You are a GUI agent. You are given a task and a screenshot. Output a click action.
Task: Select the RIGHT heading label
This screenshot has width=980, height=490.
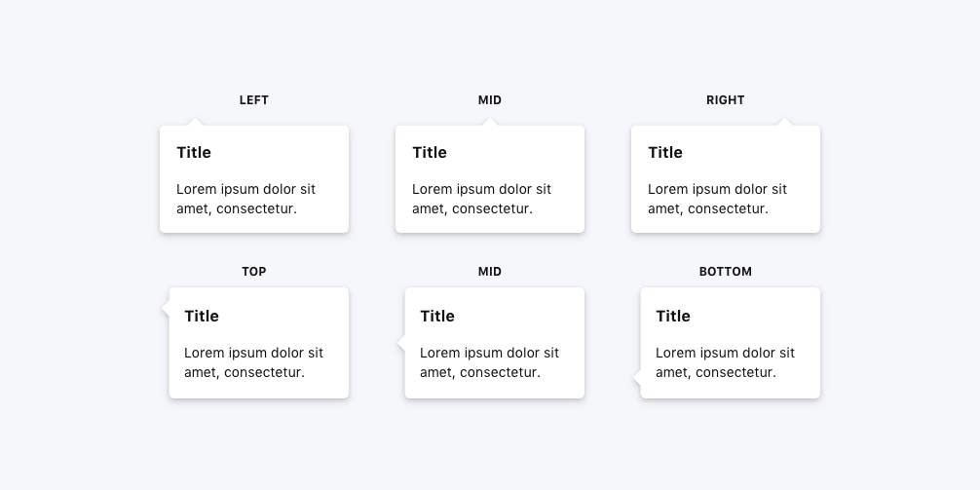pyautogui.click(x=726, y=100)
